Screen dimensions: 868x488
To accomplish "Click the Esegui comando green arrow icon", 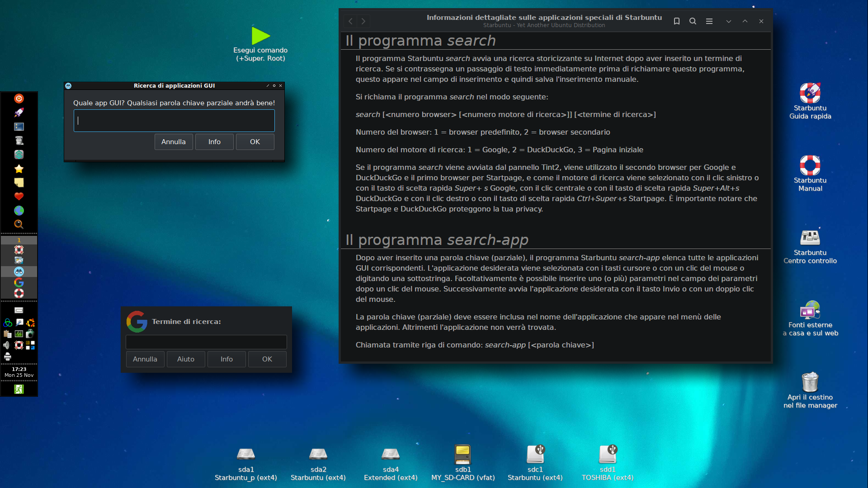I will (260, 36).
